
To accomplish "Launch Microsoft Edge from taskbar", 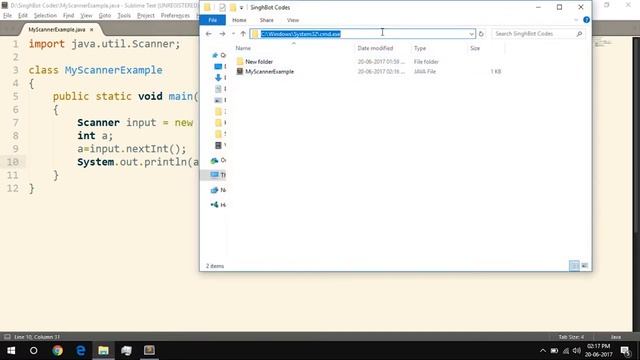I will 80,351.
